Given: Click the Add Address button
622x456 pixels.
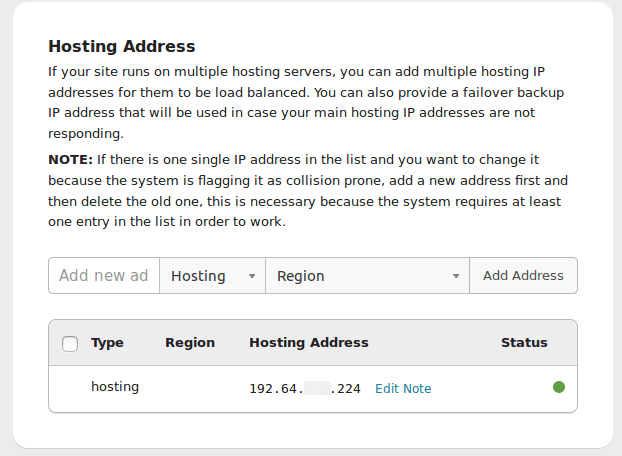Looking at the screenshot, I should 523,276.
